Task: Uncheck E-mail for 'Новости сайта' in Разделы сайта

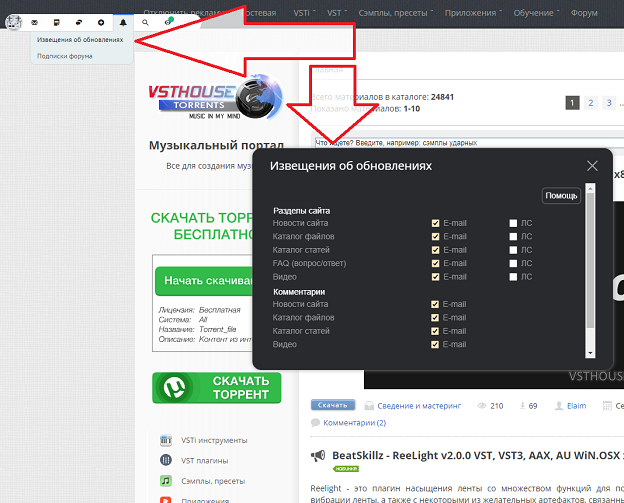Action: tap(435, 223)
